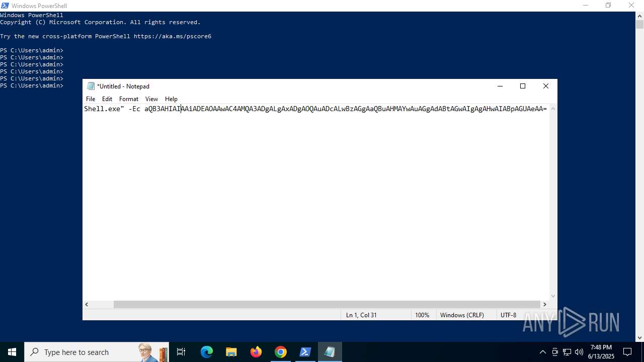Click the Ln 1, Col 31 status text
This screenshot has width=644, height=362.
(361, 315)
